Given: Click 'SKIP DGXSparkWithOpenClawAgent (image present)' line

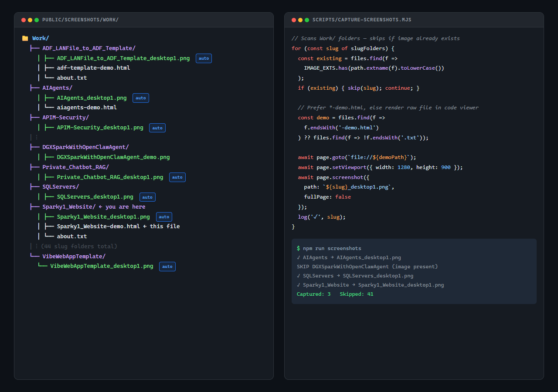Looking at the screenshot, I should 367,267.
